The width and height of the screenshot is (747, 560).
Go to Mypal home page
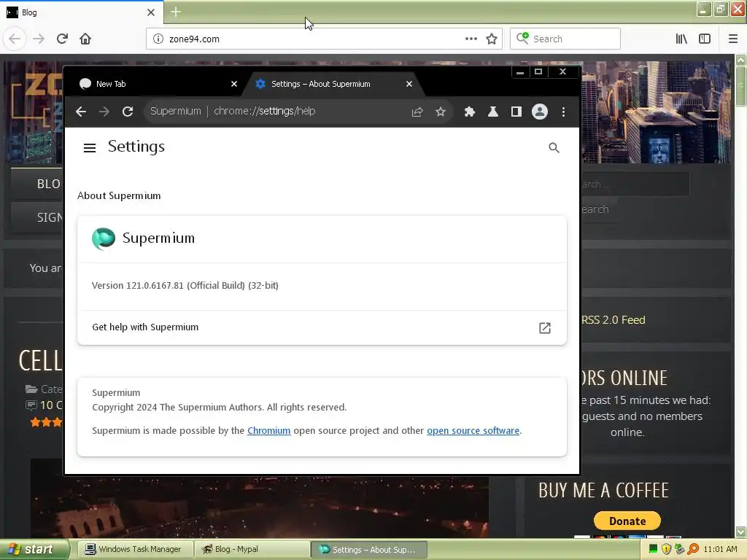[85, 39]
